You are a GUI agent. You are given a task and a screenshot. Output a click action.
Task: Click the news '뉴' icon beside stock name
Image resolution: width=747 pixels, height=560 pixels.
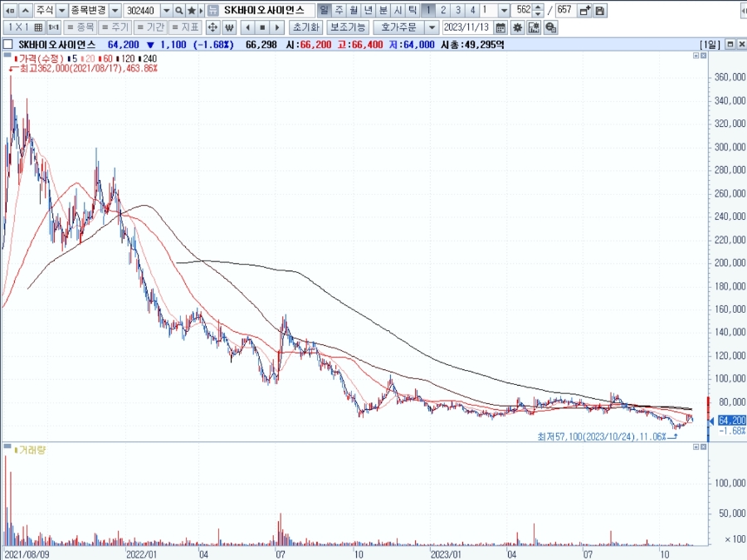coord(213,10)
